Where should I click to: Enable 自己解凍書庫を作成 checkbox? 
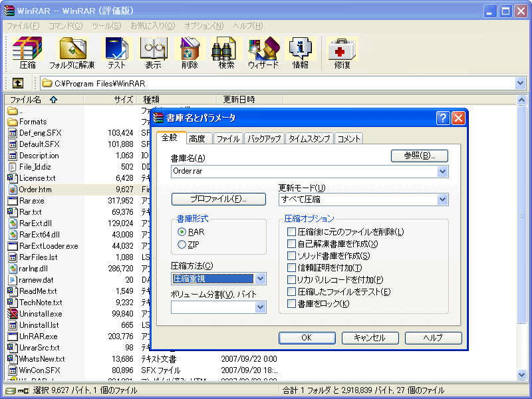291,244
